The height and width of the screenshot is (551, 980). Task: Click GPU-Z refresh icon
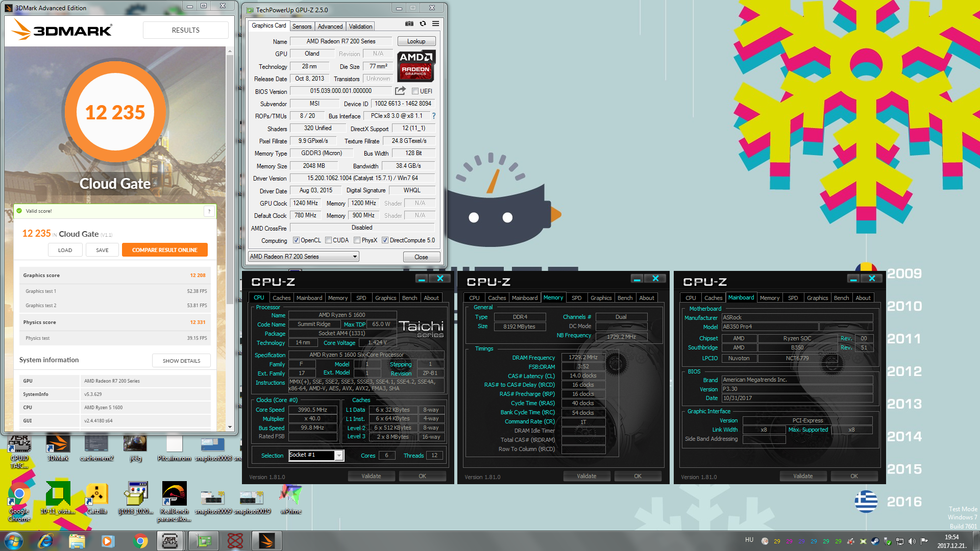[423, 24]
